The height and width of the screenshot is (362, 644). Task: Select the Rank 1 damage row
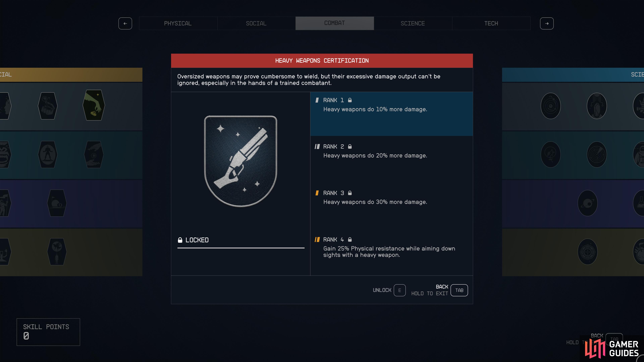point(391,114)
